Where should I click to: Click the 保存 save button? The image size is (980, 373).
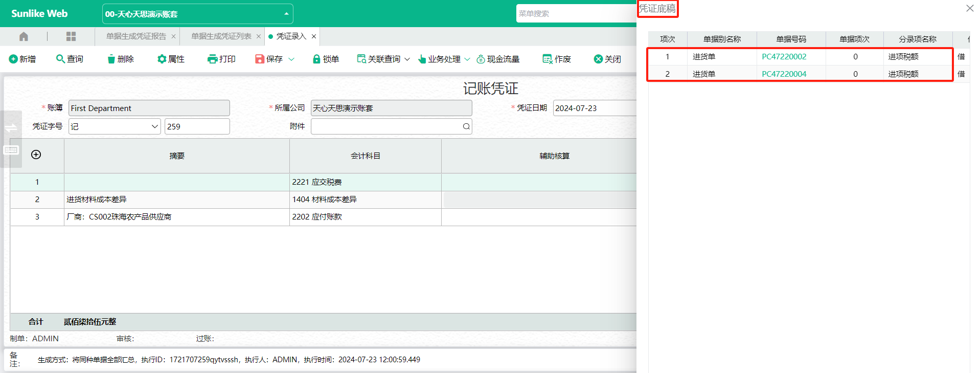coord(269,59)
